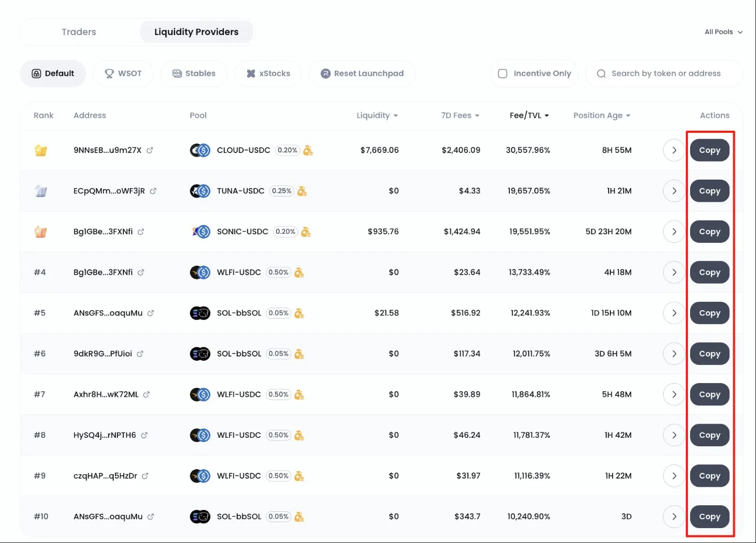Select the WSOT trophy filter icon
Image resolution: width=756 pixels, height=543 pixels.
tap(110, 73)
